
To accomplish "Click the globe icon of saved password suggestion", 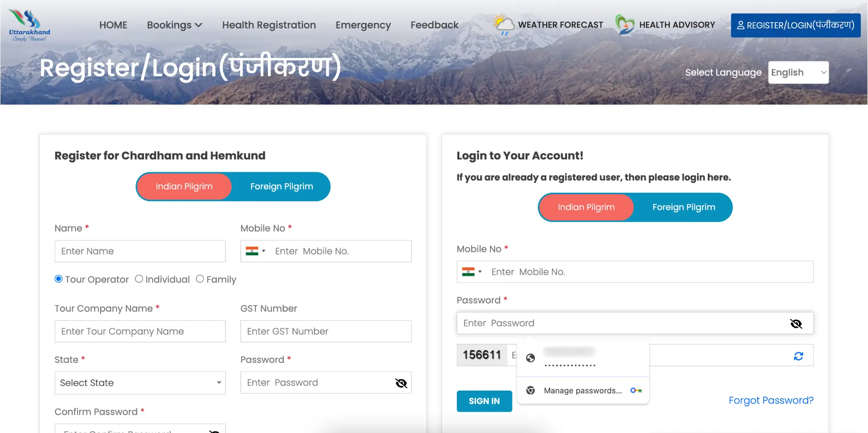I will click(530, 358).
